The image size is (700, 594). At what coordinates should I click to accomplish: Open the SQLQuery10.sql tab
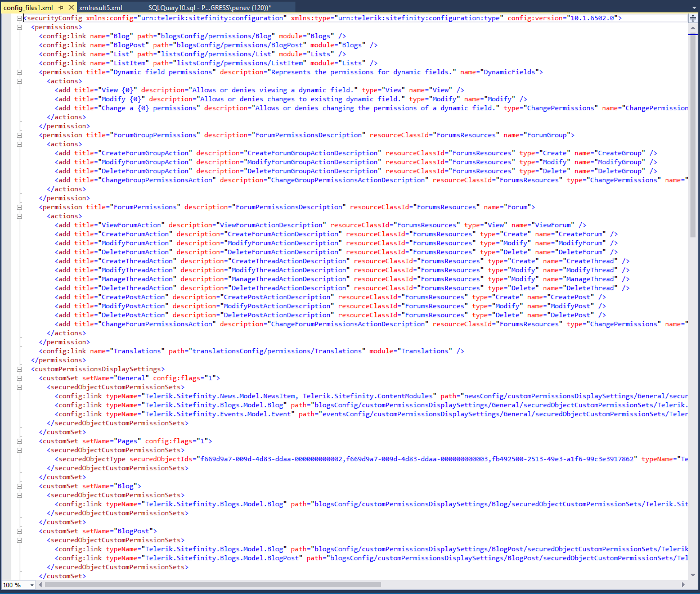[x=209, y=8]
